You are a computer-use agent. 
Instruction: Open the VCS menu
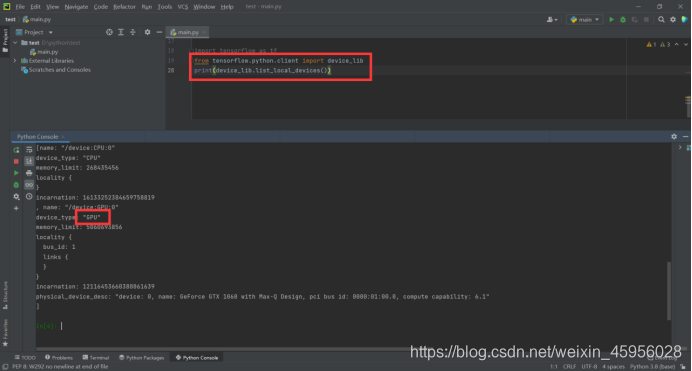point(183,7)
